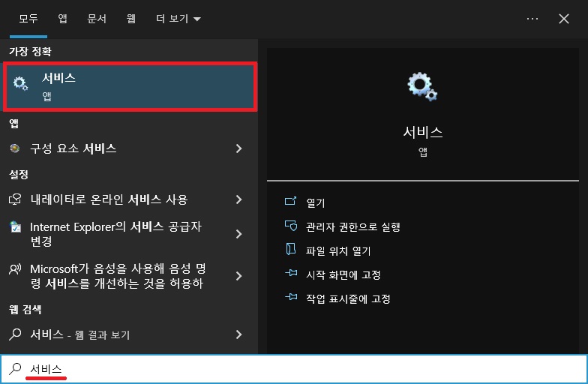The width and height of the screenshot is (588, 384).
Task: Open the 서비스 app best match result
Action: pyautogui.click(x=130, y=87)
